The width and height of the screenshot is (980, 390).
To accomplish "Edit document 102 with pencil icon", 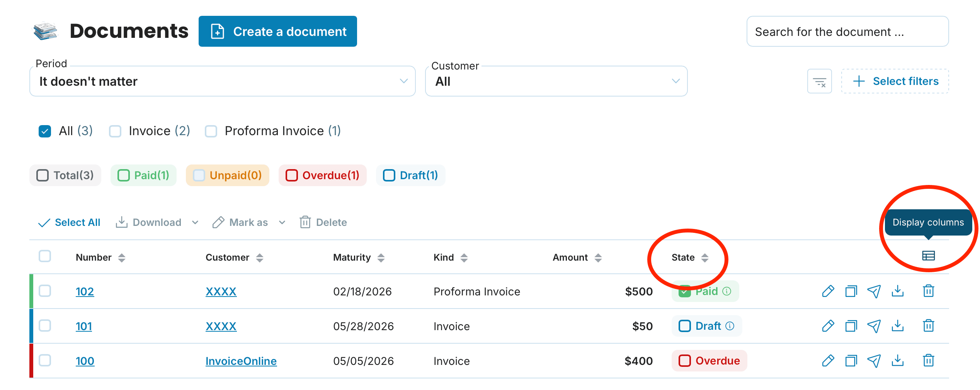I will 828,291.
